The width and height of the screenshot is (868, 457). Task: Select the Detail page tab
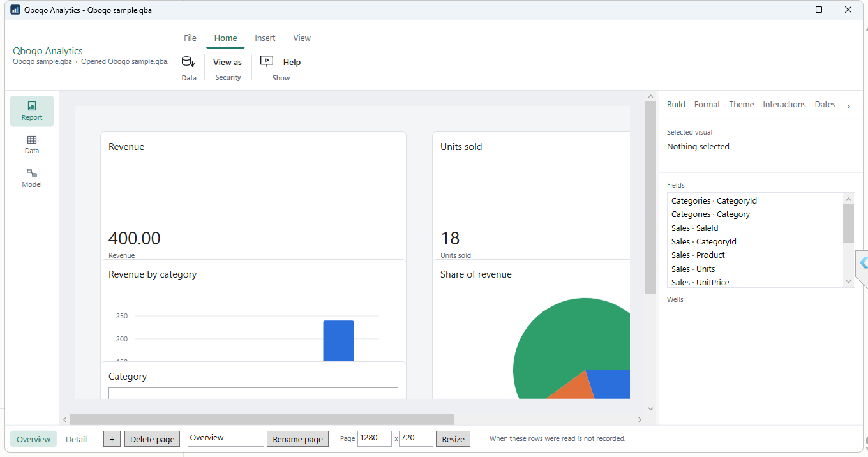point(76,439)
